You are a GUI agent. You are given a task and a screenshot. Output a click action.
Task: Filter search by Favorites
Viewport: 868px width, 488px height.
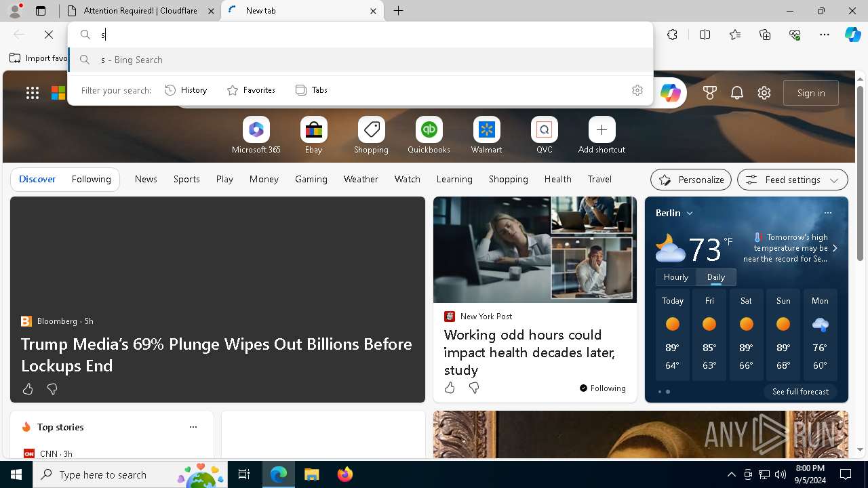pos(251,90)
